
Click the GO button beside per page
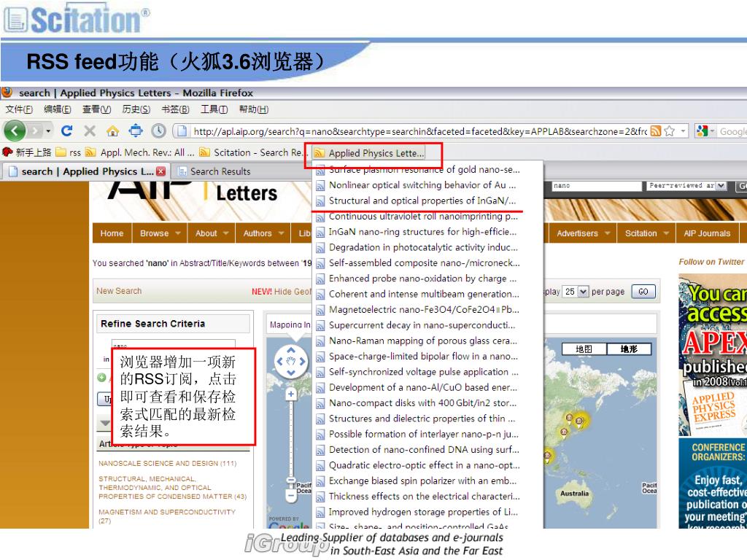[643, 292]
